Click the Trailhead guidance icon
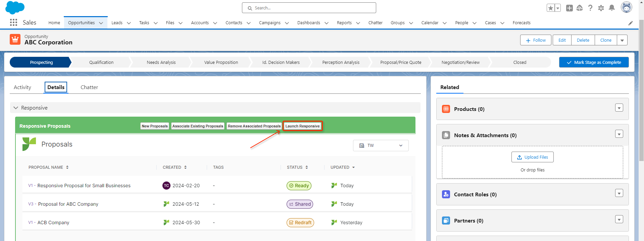 [580, 8]
